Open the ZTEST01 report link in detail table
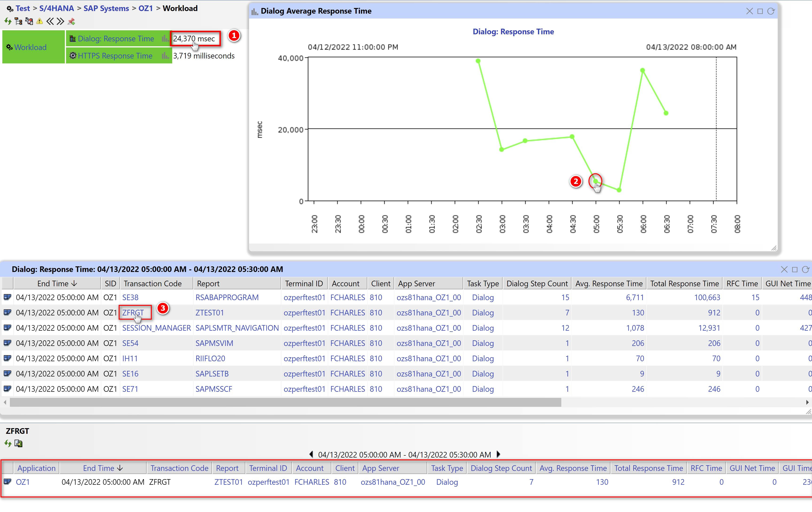 [x=228, y=482]
